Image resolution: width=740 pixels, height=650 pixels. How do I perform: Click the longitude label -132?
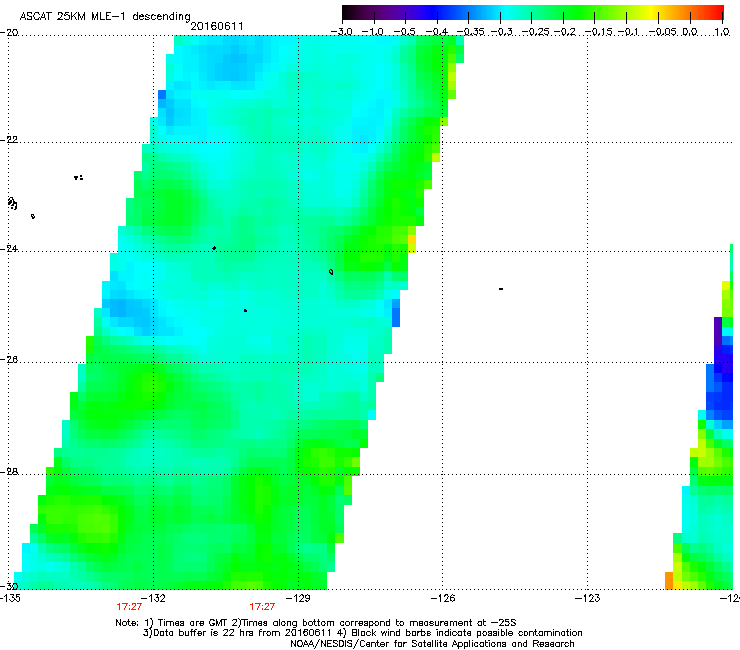click(153, 598)
